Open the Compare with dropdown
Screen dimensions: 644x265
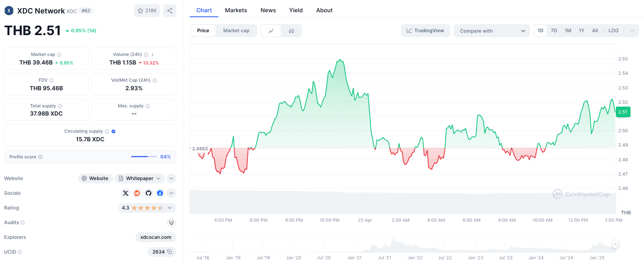[x=492, y=31]
